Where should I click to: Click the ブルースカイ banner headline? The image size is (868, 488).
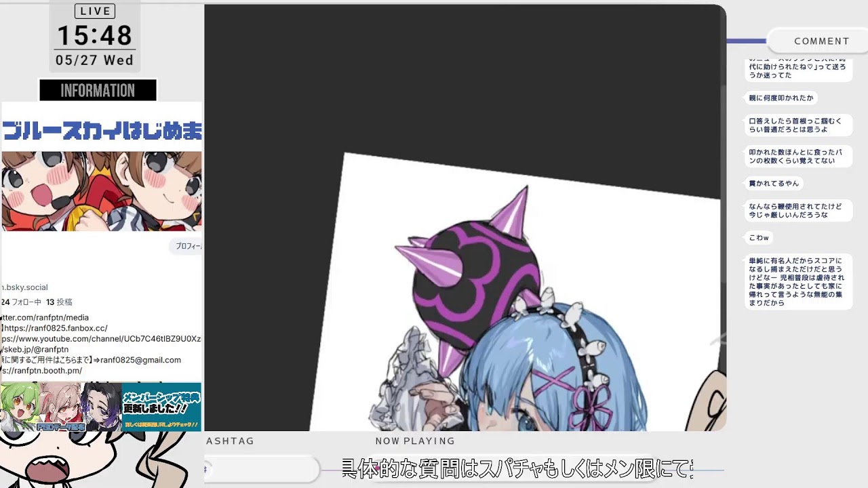click(x=102, y=129)
